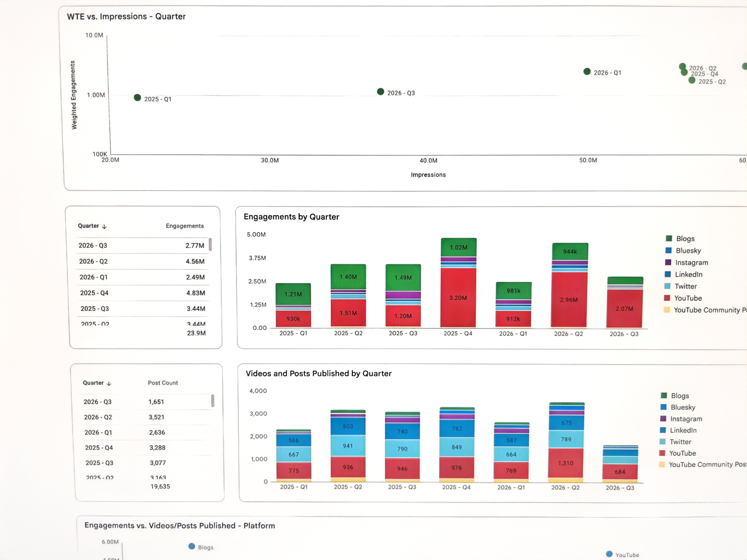This screenshot has height=560, width=747.
Task: Click YouTube Community legend swatch in Engagements chart
Action: (x=667, y=310)
